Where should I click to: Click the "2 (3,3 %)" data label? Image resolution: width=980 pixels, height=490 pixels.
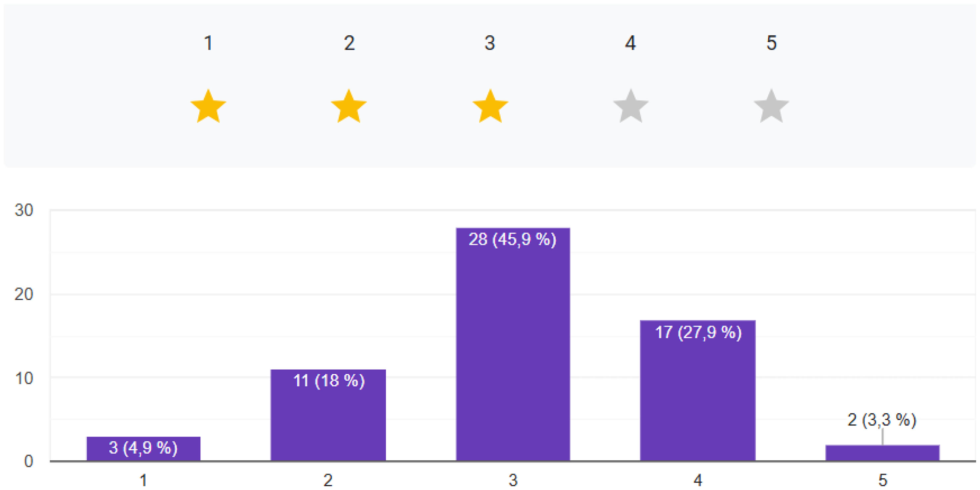[x=882, y=420]
